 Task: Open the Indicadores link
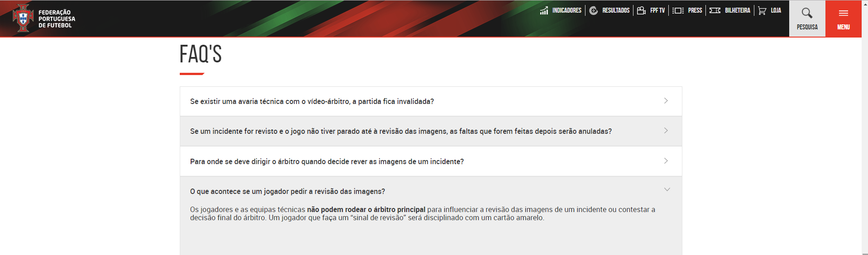pyautogui.click(x=566, y=10)
